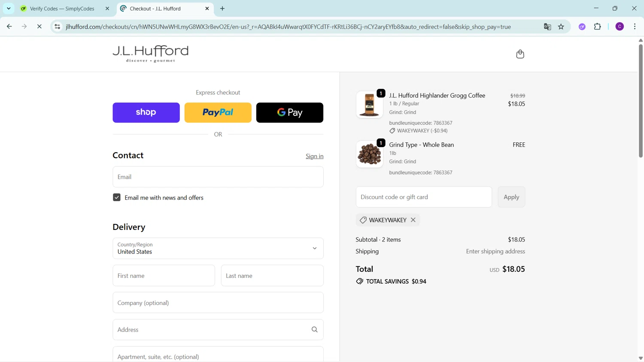
Task: View site information icon in address bar
Action: coord(57,27)
